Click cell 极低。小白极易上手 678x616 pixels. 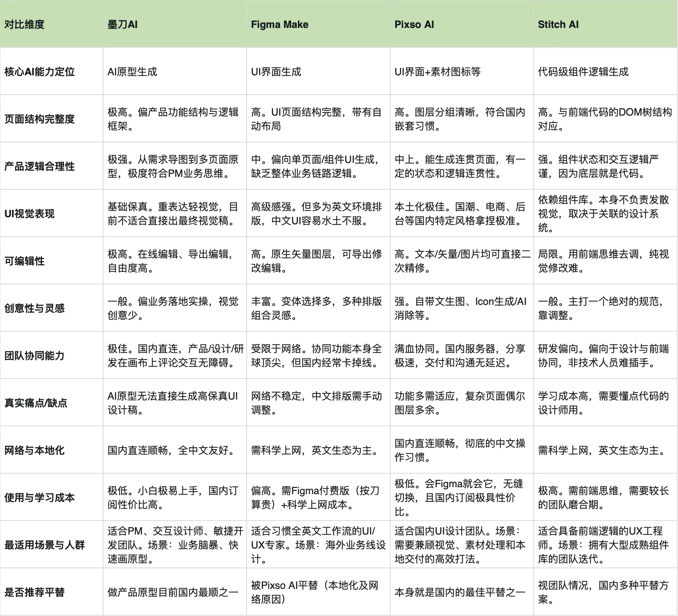click(175, 497)
